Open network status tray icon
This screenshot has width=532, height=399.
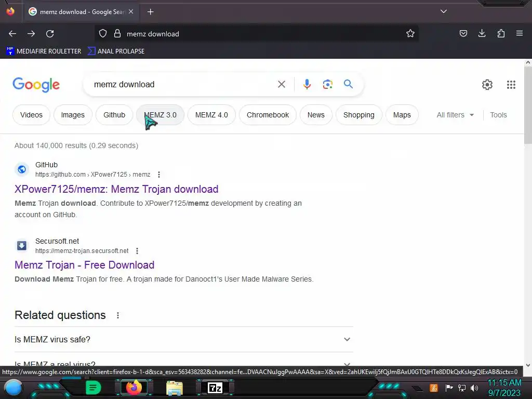click(462, 388)
